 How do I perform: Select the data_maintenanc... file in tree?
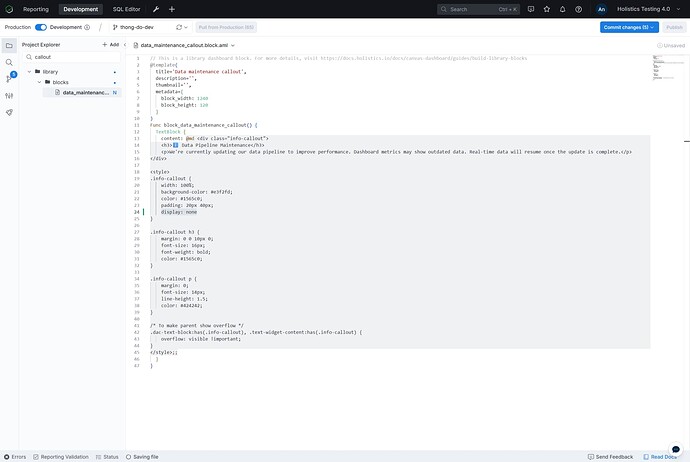82,92
